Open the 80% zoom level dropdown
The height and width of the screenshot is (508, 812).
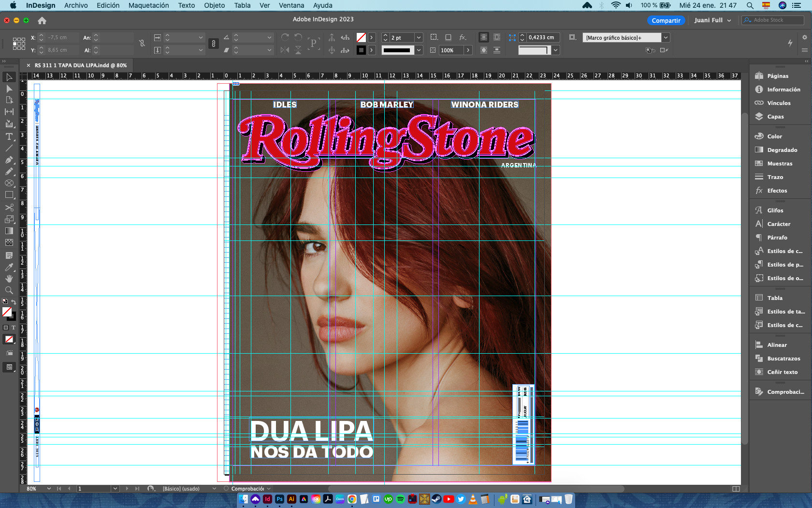(49, 489)
